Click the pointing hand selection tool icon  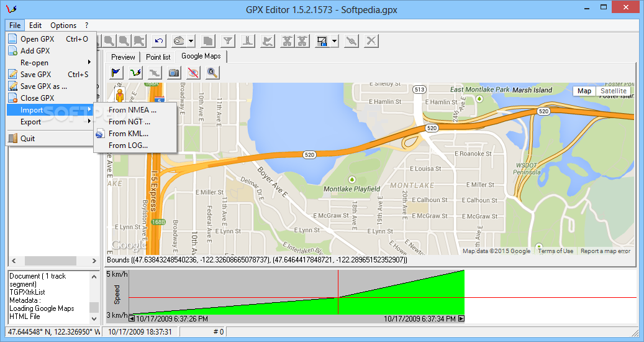pyautogui.click(x=179, y=40)
